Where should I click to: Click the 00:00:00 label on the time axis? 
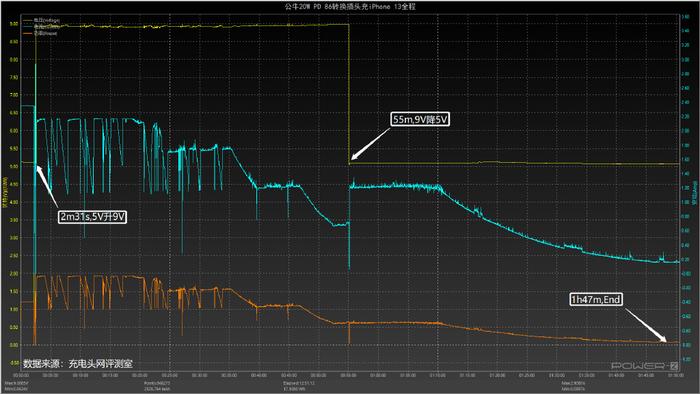[x=21, y=376]
